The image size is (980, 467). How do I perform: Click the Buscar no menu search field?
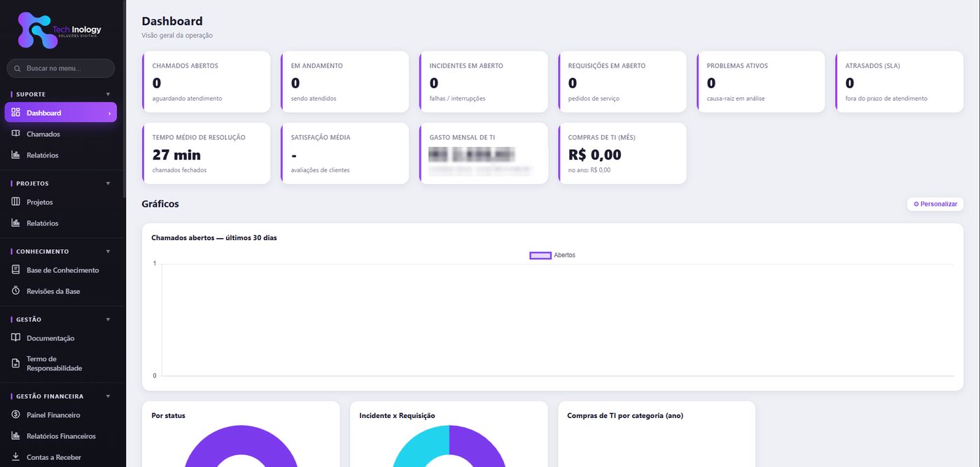(60, 69)
